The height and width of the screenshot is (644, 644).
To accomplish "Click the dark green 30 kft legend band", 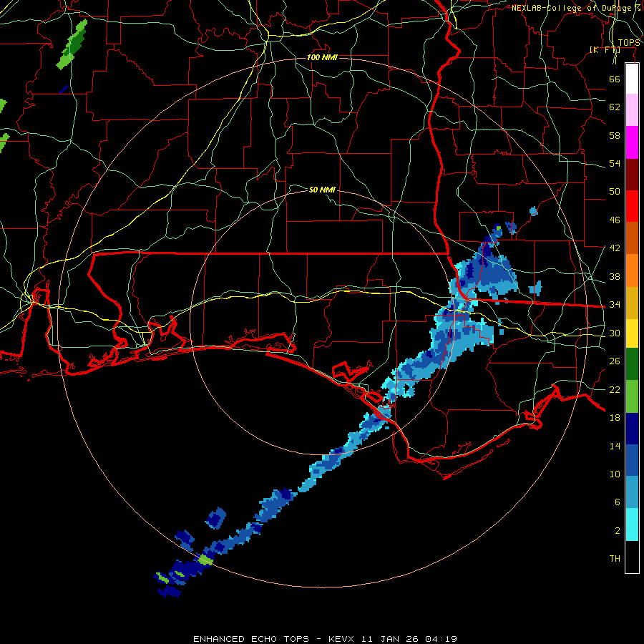I will 632,364.
